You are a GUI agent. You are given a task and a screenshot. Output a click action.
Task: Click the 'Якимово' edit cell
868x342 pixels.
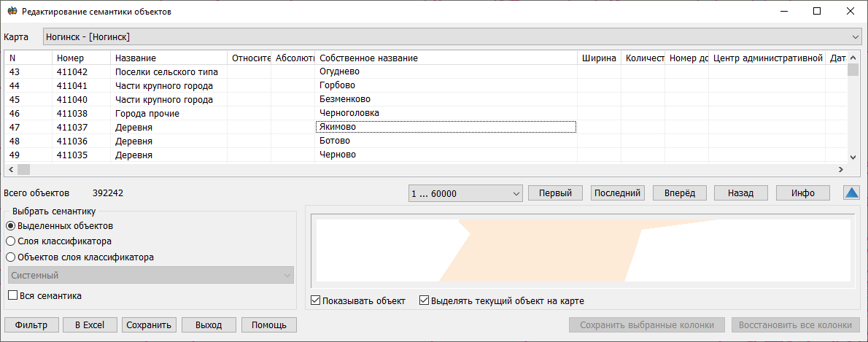click(446, 128)
